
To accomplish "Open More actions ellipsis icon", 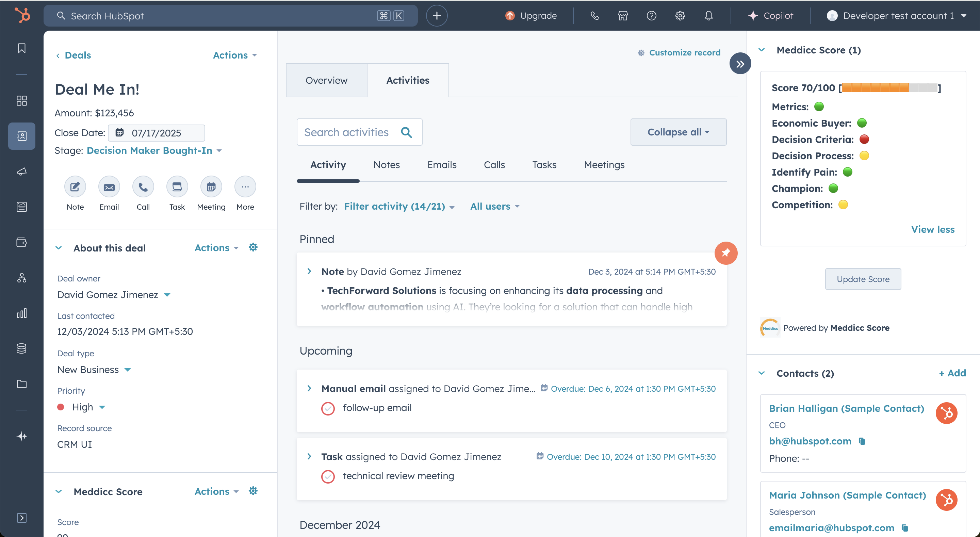I will (x=245, y=186).
